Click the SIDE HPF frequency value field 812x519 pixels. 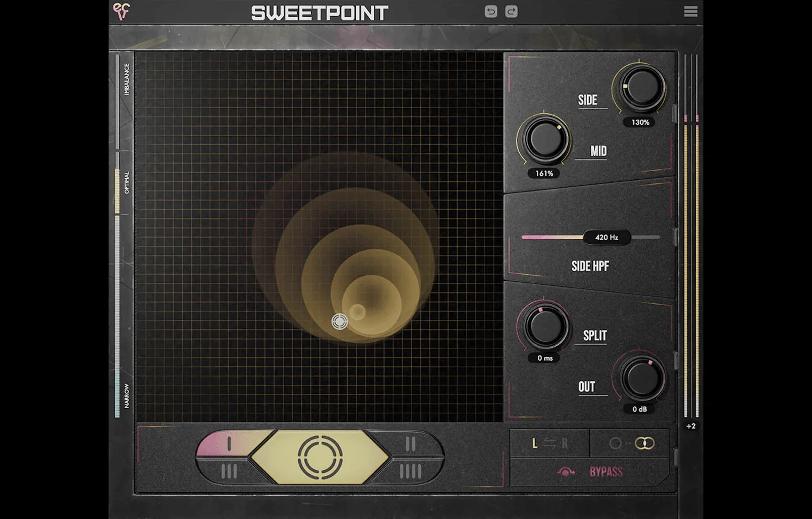point(607,237)
